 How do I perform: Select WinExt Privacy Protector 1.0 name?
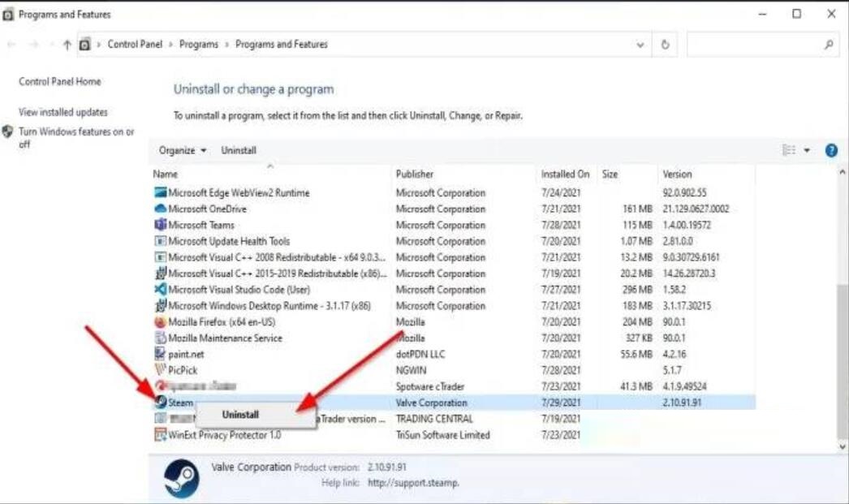tap(224, 435)
